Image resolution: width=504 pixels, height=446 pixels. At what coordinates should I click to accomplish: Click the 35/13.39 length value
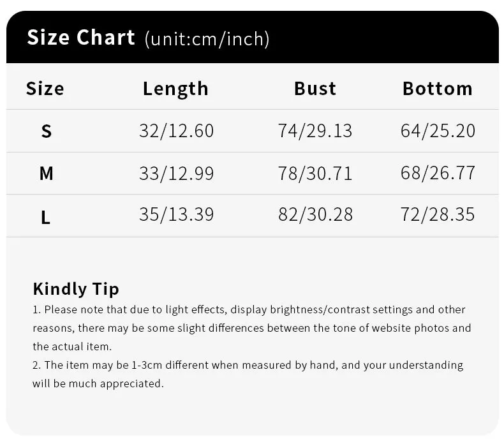point(177,214)
